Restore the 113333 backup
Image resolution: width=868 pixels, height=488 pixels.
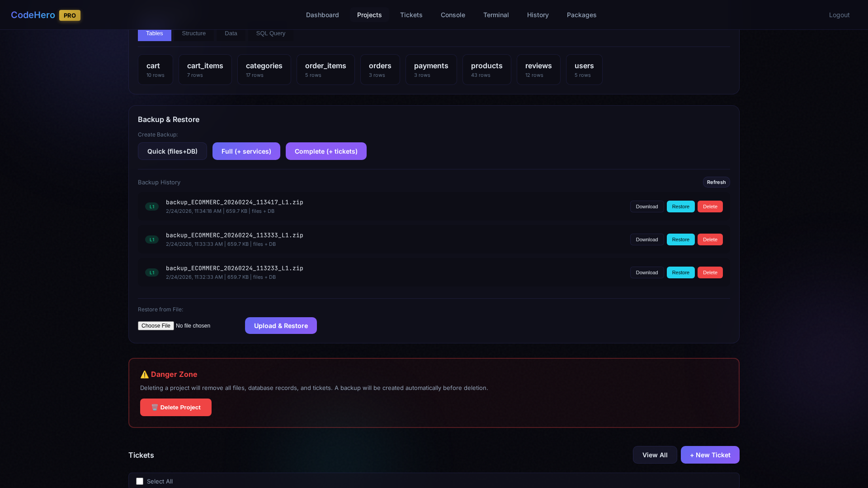(x=680, y=239)
